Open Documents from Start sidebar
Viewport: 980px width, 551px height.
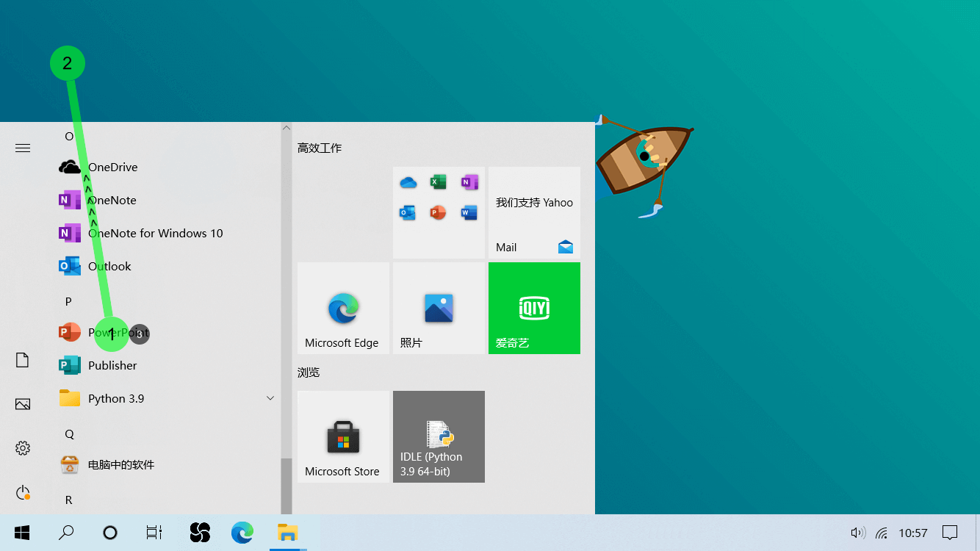(23, 360)
